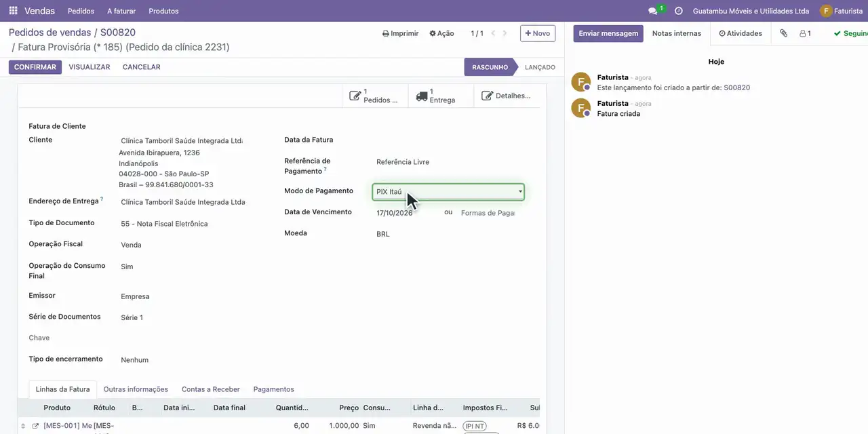
Task: Select the Linhas da Fatura tab
Action: pos(62,389)
